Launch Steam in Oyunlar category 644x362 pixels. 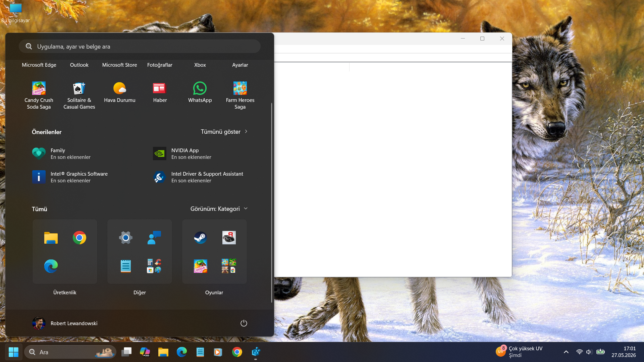[201, 238]
